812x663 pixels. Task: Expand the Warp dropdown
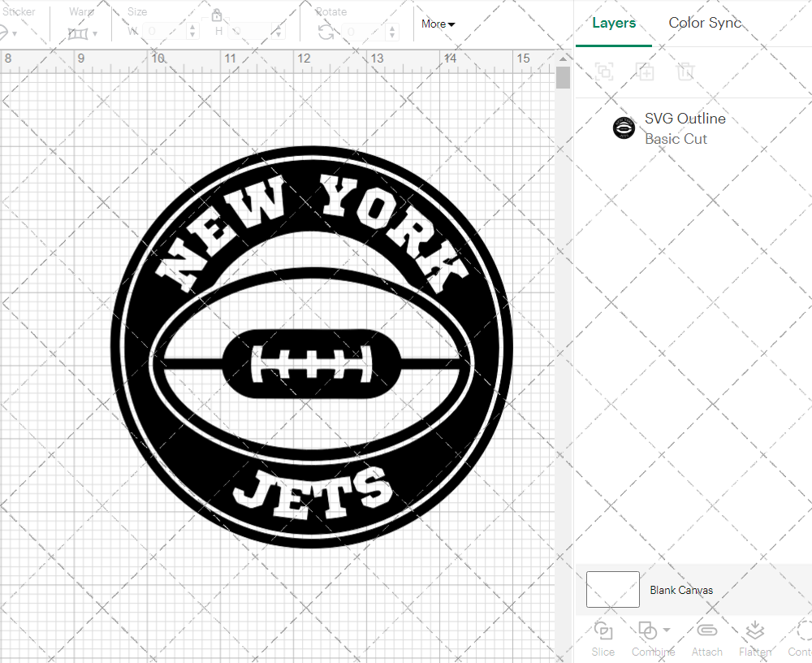coord(95,34)
